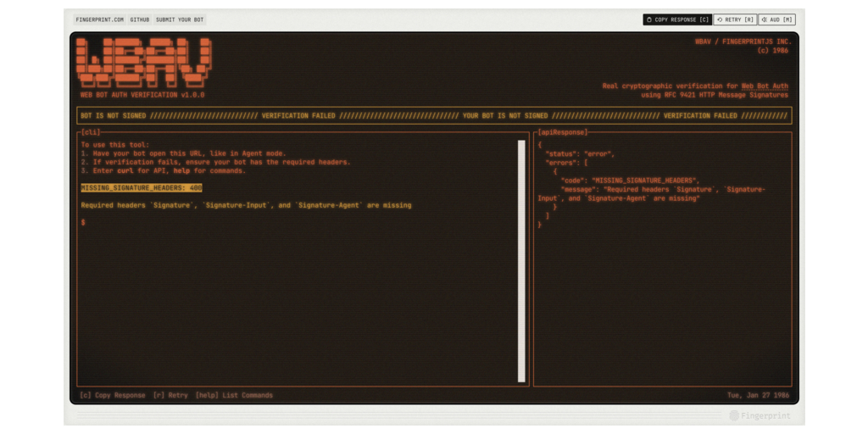Open the FINGERPRINT.COM link

(x=99, y=19)
